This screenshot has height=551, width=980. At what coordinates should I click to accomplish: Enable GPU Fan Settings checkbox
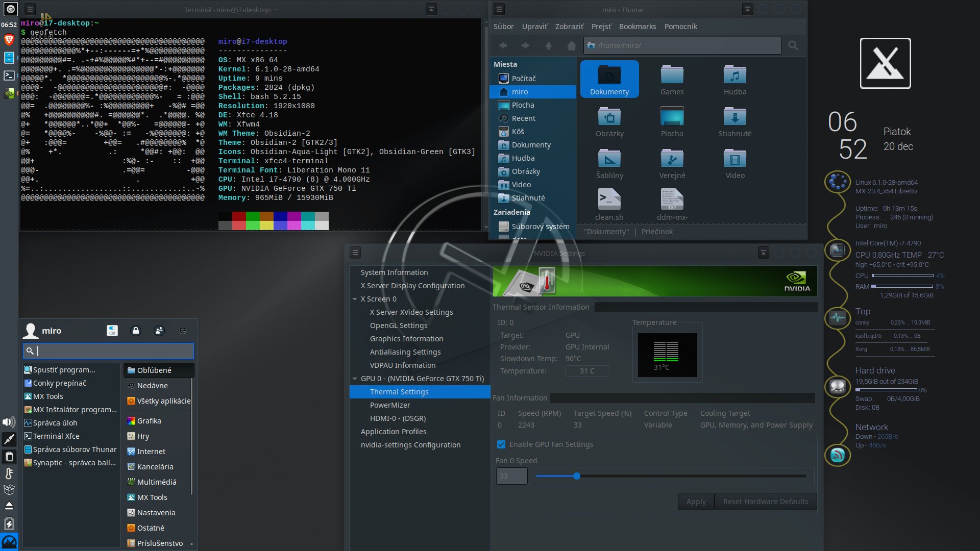click(x=500, y=444)
